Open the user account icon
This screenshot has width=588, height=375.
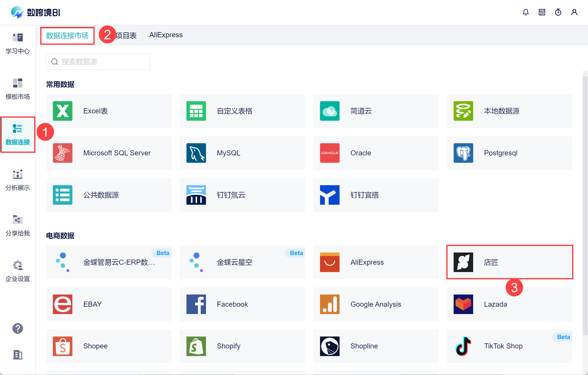574,12
